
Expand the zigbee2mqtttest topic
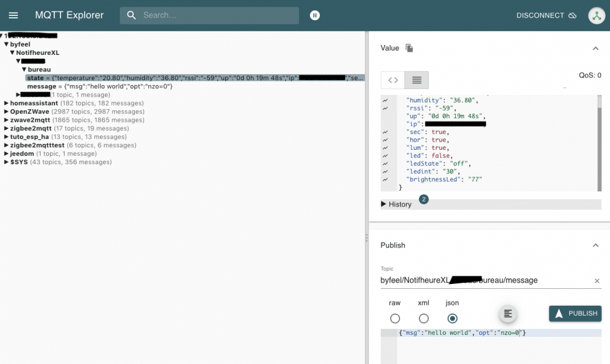pos(6,145)
